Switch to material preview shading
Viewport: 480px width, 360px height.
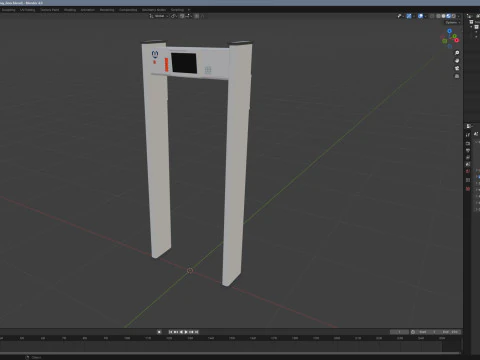point(449,16)
